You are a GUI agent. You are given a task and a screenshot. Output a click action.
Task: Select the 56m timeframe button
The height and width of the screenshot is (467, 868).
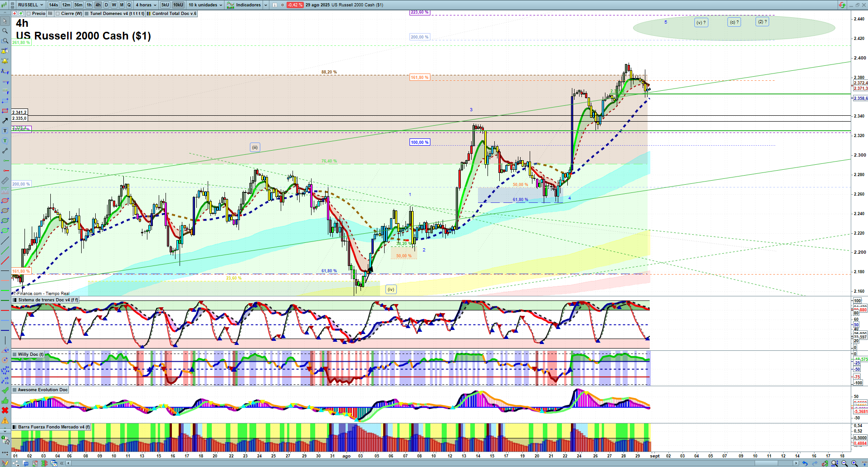[x=78, y=5]
